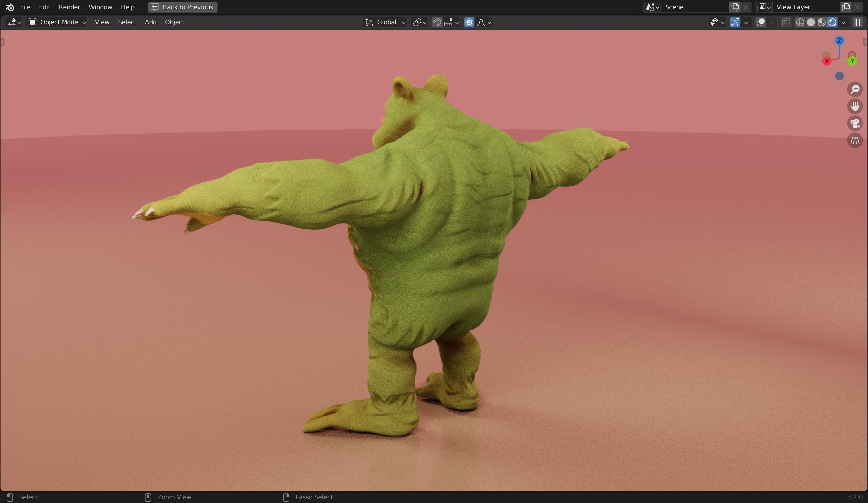Toggle the camera view icon

coord(855,124)
